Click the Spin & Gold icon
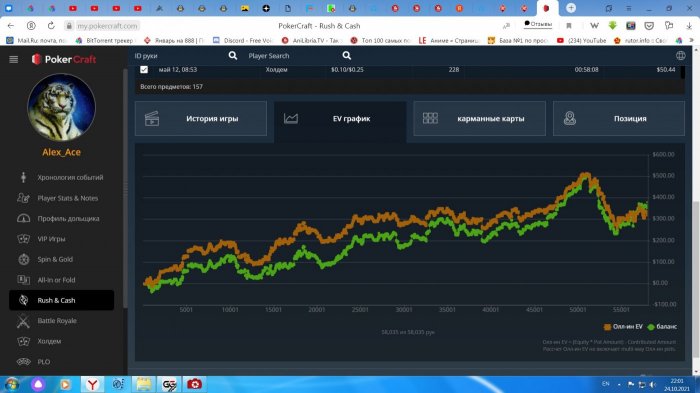The height and width of the screenshot is (393, 700). 23,259
